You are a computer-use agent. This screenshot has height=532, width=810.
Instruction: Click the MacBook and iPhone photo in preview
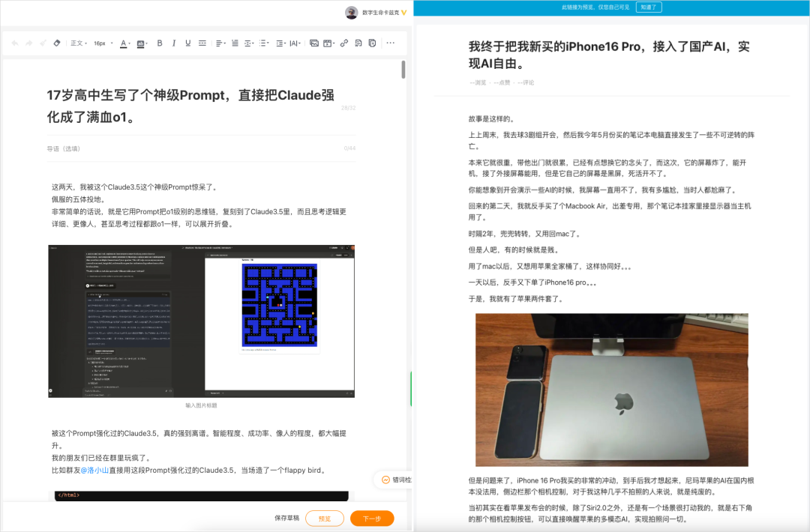(612, 390)
